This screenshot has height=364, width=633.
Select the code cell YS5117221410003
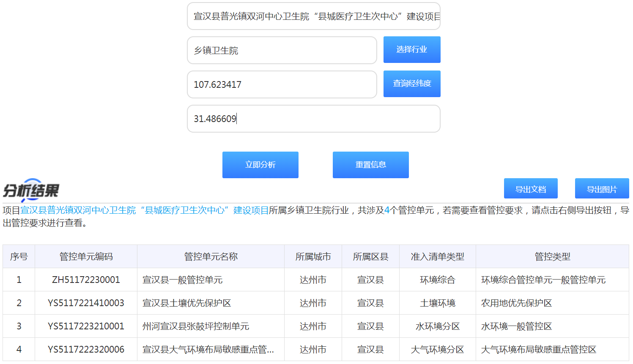pos(86,303)
